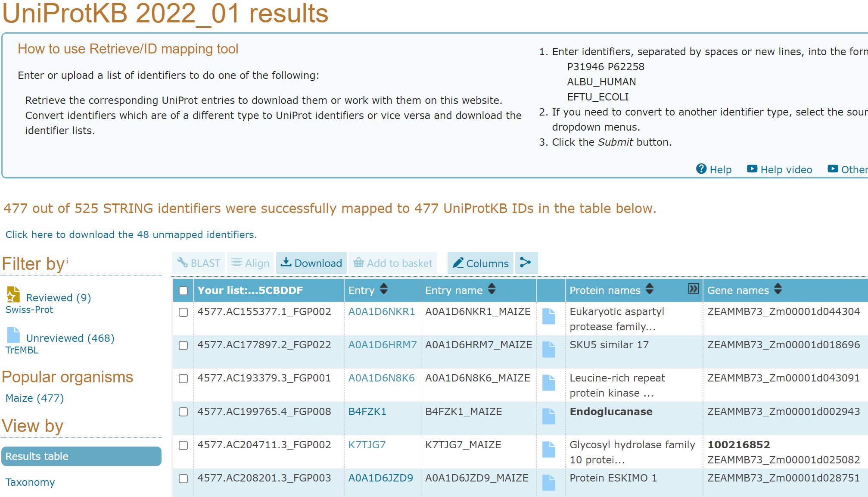Click the Reviewed Swiss-Prot star icon
Image resolution: width=868 pixels, height=497 pixels.
pos(13,295)
